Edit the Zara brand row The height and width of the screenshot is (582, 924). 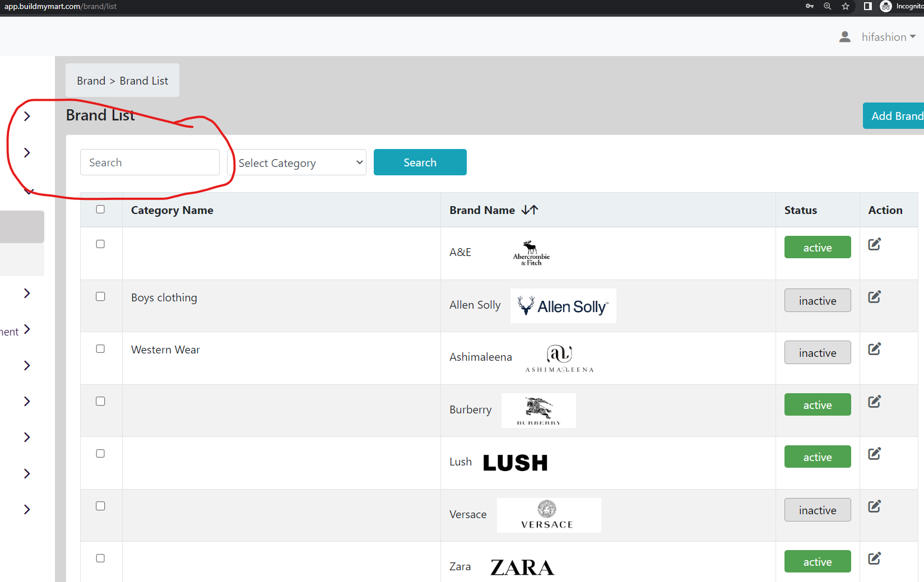coord(874,558)
